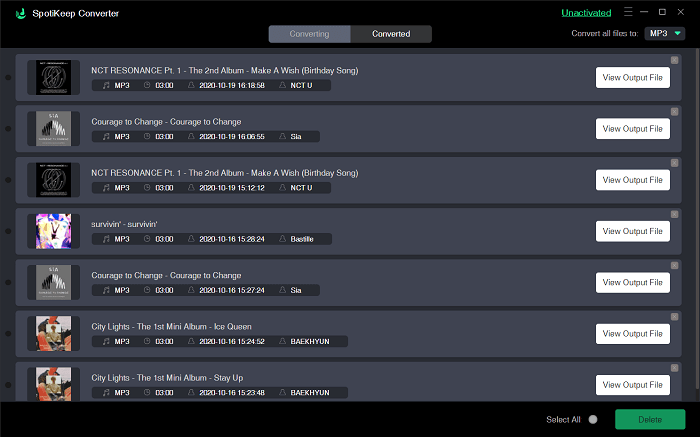The image size is (700, 437).
Task: View Output File for Courage to Change dated 15:27:24
Action: coord(633,283)
